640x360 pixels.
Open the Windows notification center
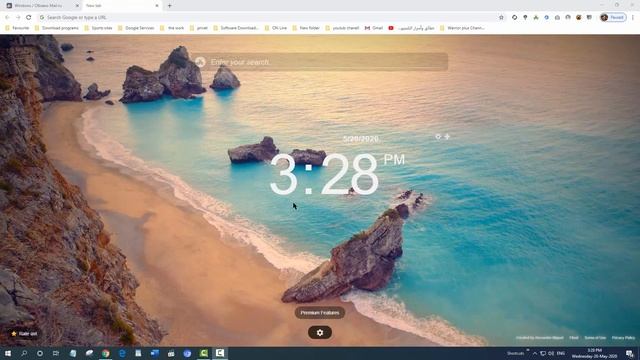pyautogui.click(x=630, y=353)
